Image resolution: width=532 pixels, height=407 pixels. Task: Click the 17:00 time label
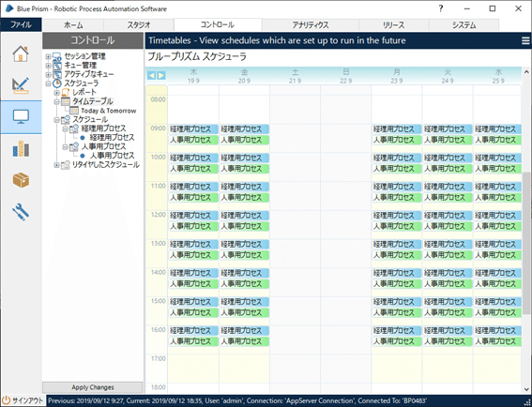pyautogui.click(x=158, y=358)
